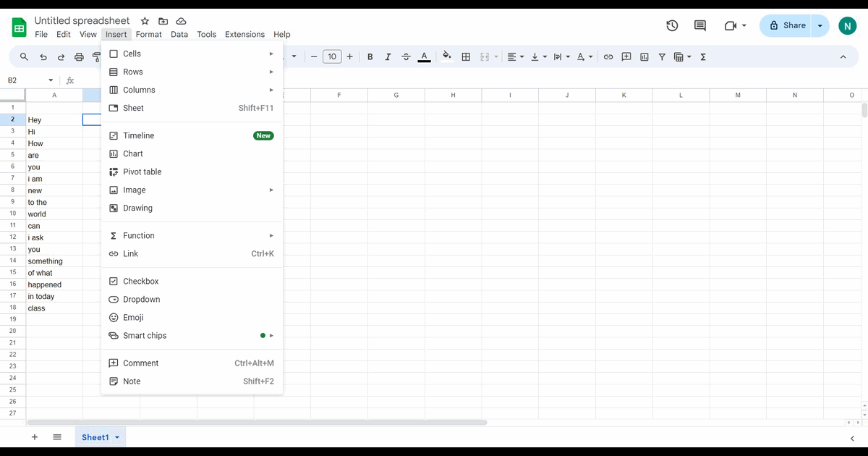Click the search menus magnifier icon
This screenshot has height=456, width=868.
24,56
